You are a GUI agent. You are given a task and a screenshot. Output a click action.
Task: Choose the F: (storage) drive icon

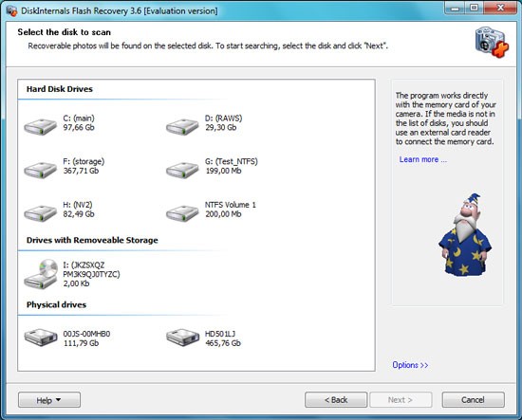(x=40, y=170)
